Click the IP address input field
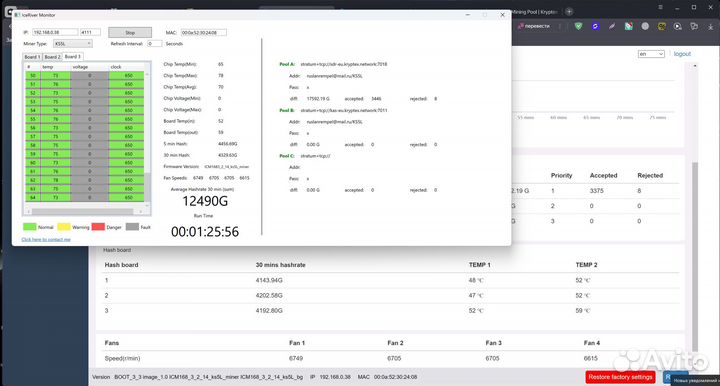The width and height of the screenshot is (720, 386). pyautogui.click(x=55, y=32)
